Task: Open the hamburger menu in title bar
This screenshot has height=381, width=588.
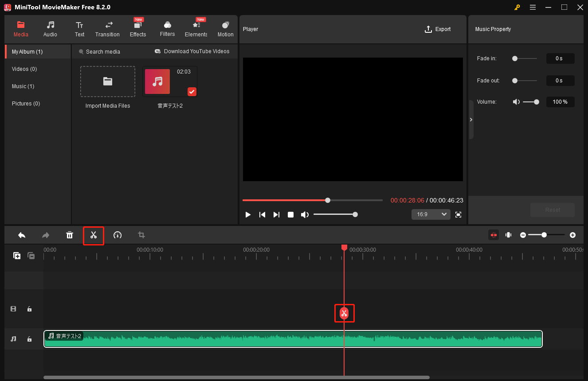Action: point(533,7)
